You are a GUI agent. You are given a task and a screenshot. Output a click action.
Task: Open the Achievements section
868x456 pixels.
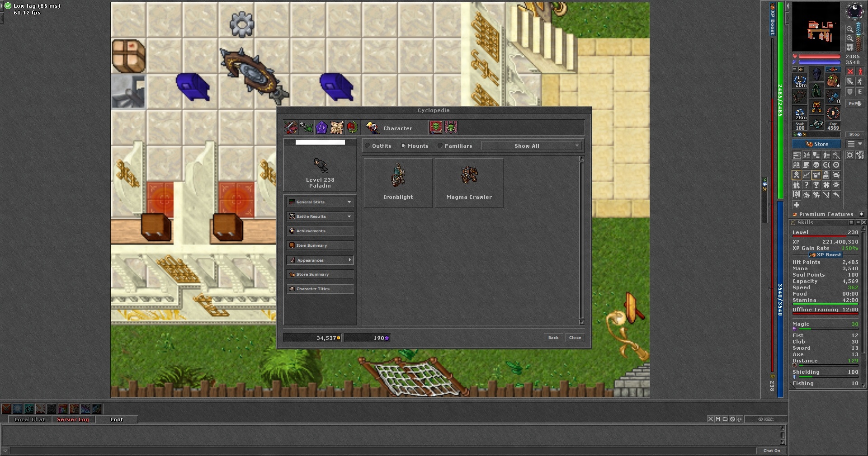(x=320, y=231)
